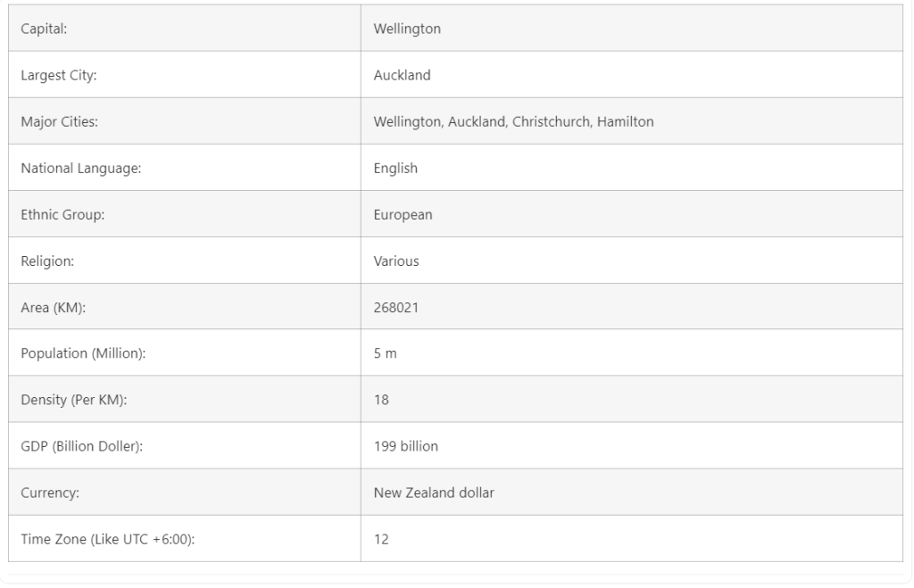Select the Capital label cell
The width and height of the screenshot is (914, 588).
(45, 29)
